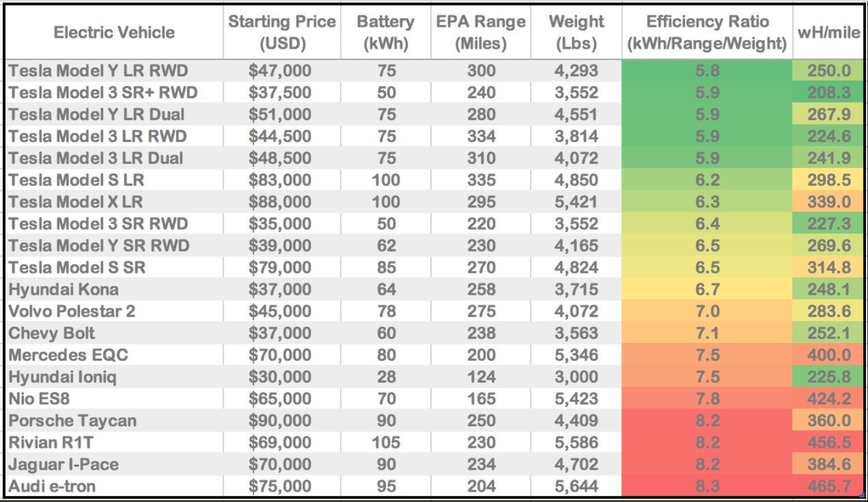This screenshot has height=502, width=868.
Task: Select Porsche Taycan efficiency ratio 8.2
Action: click(707, 420)
